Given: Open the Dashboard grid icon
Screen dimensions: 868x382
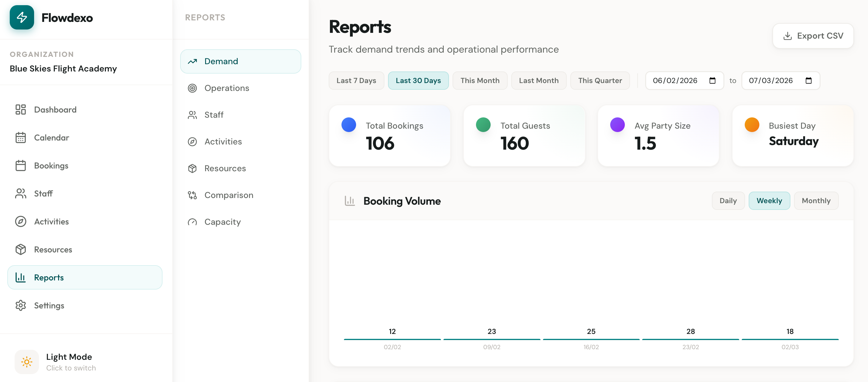Looking at the screenshot, I should point(21,109).
